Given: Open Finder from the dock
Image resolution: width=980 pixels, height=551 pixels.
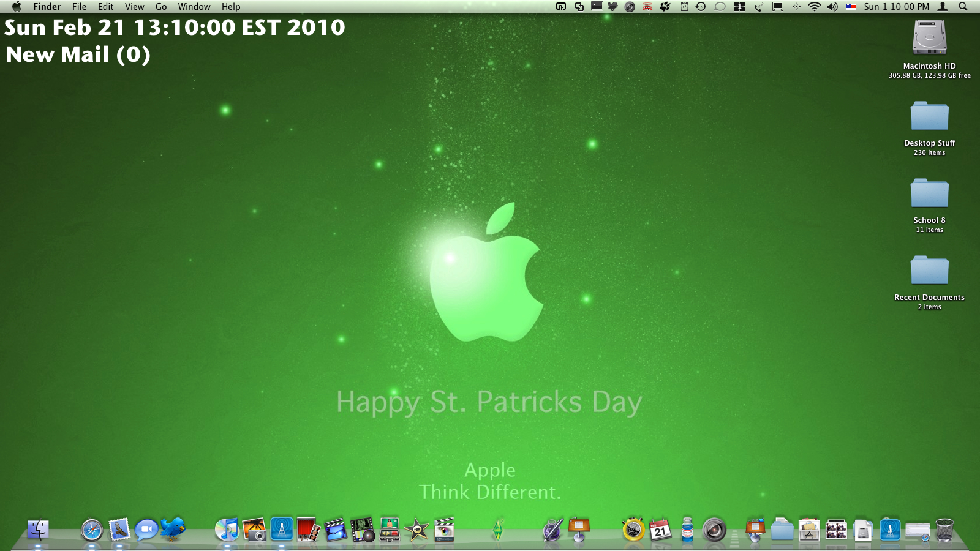Looking at the screenshot, I should [x=38, y=530].
